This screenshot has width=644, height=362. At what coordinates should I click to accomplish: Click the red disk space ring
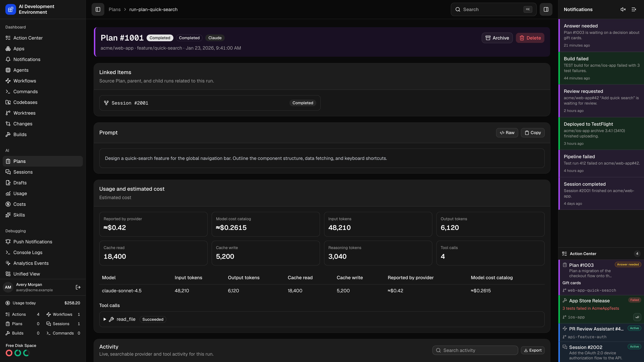(x=9, y=353)
